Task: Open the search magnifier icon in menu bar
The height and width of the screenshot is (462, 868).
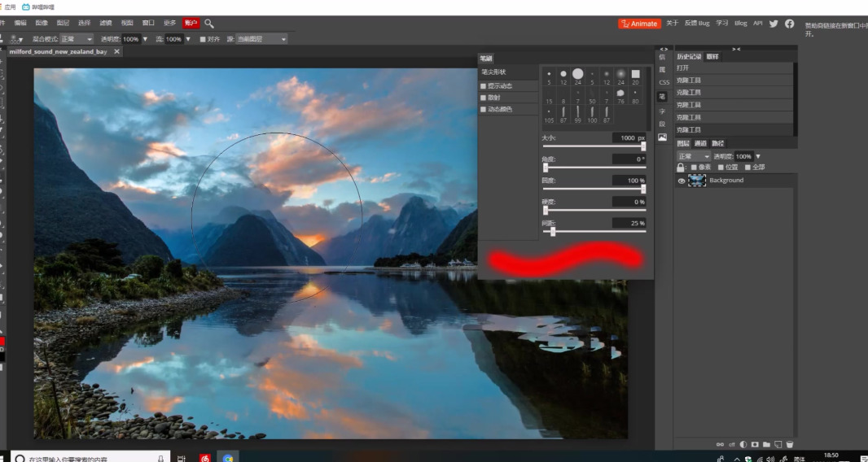Action: tap(208, 24)
